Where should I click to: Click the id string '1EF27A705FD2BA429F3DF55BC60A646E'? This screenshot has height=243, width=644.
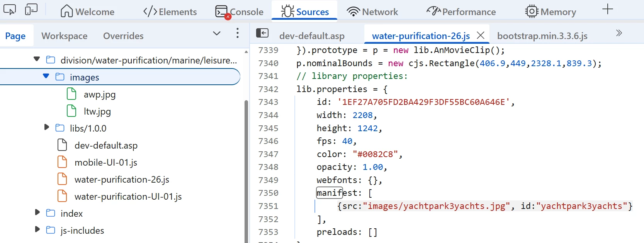[423, 102]
